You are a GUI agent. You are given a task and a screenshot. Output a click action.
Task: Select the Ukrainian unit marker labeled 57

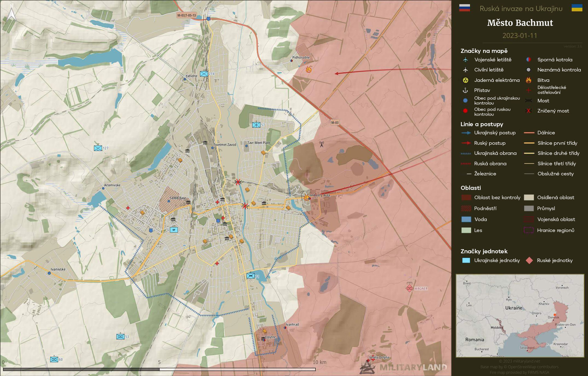point(256,125)
